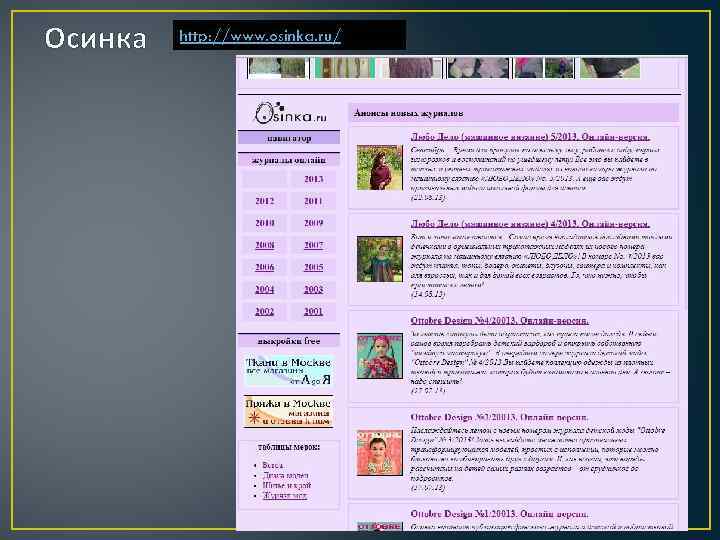Open 2012 journals archive link

(264, 201)
